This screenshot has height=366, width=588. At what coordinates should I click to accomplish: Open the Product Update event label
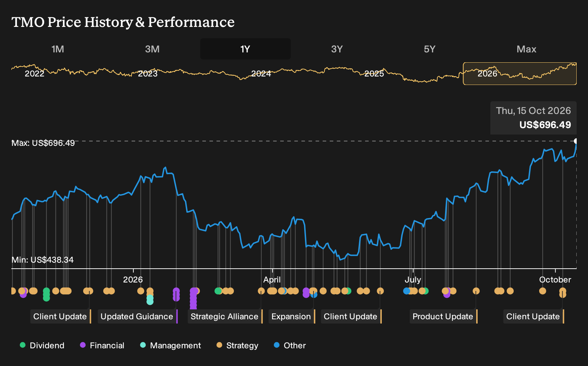coord(444,316)
